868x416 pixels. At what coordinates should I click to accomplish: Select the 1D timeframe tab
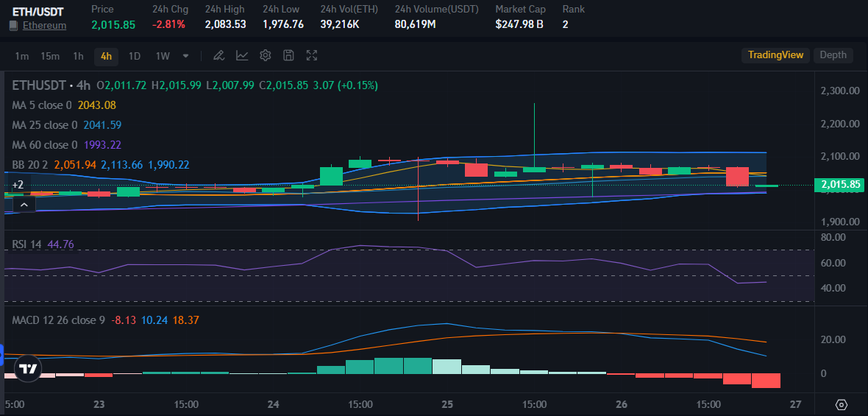135,56
